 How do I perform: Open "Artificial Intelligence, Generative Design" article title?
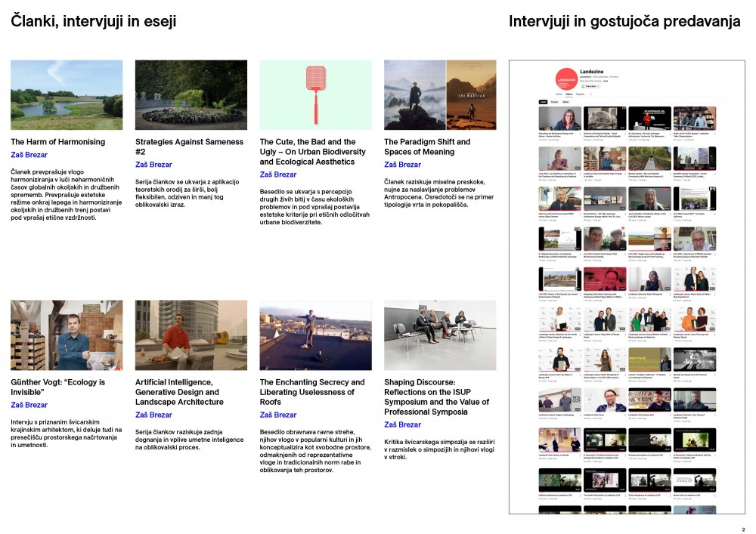[x=179, y=392]
